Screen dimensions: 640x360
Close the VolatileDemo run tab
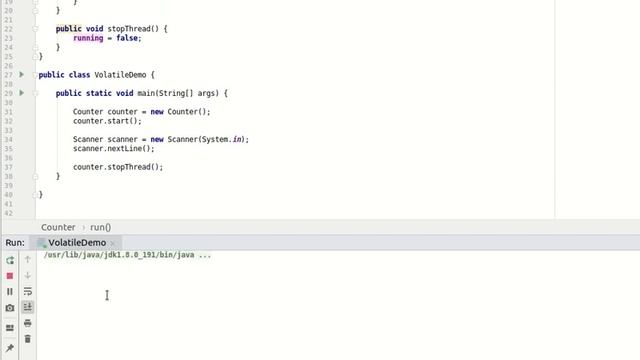click(113, 243)
